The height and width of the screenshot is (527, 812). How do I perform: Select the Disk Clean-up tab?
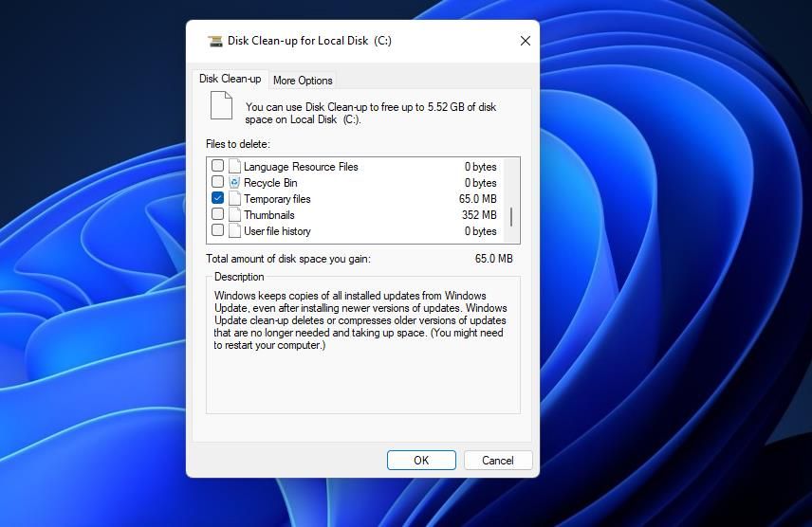230,79
